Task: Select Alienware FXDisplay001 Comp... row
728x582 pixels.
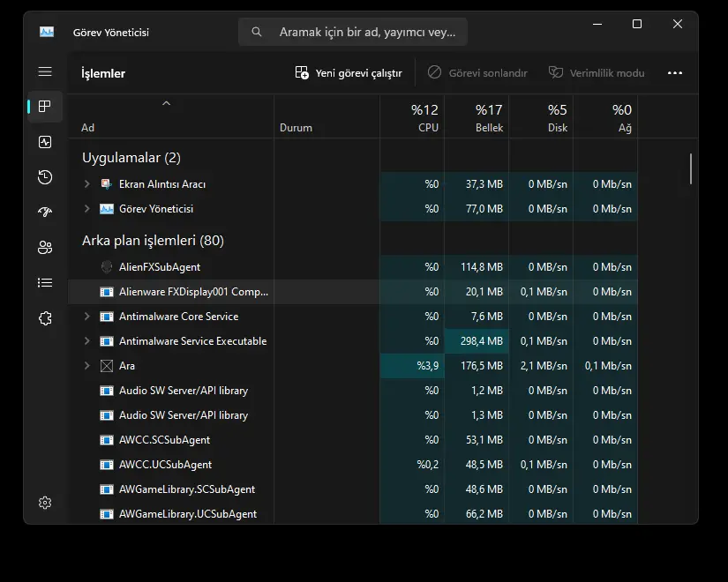Action: coord(353,292)
